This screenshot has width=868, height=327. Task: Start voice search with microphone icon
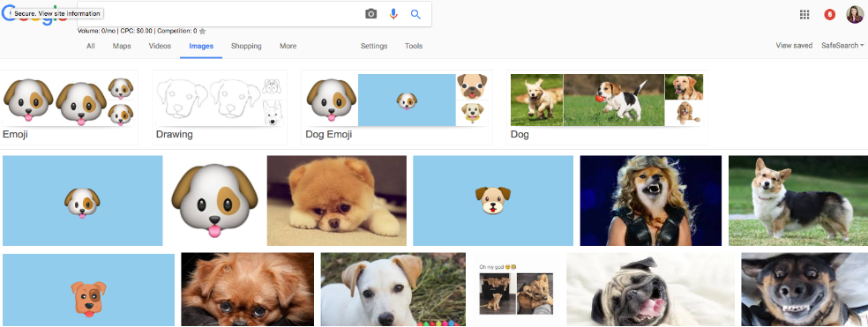[x=393, y=14]
